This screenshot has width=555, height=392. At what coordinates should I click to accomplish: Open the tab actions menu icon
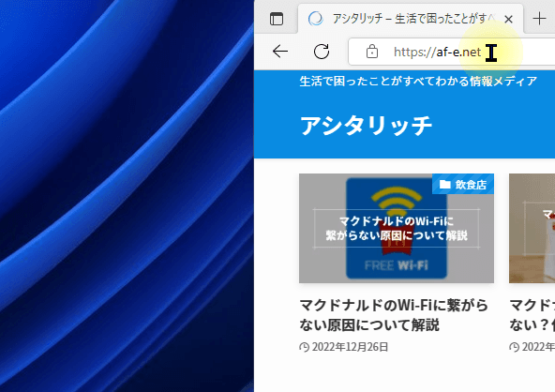277,19
